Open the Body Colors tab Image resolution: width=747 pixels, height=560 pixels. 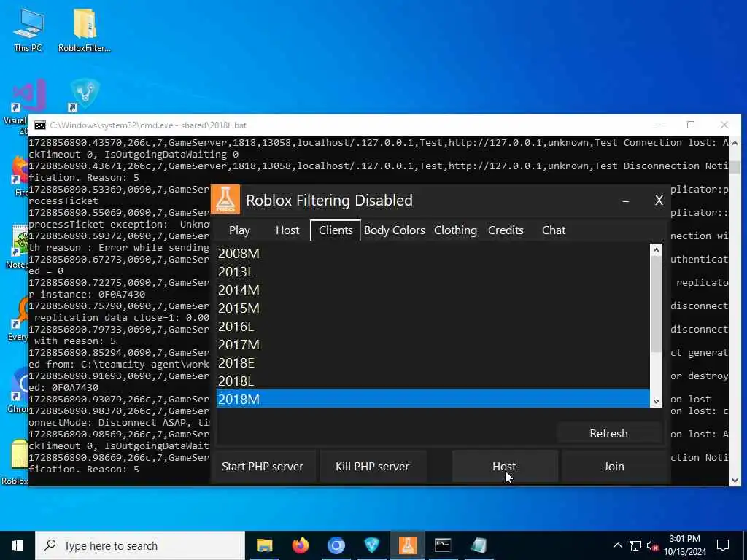[x=395, y=230]
